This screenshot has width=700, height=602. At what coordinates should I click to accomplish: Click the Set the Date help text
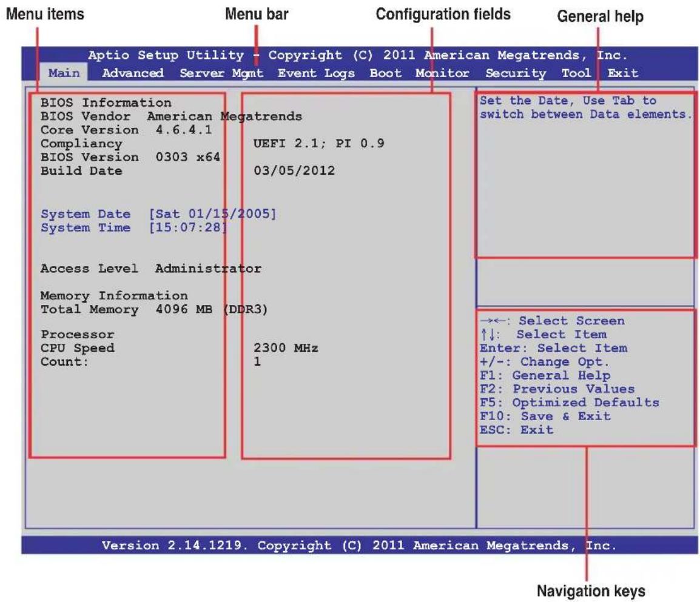pos(586,107)
